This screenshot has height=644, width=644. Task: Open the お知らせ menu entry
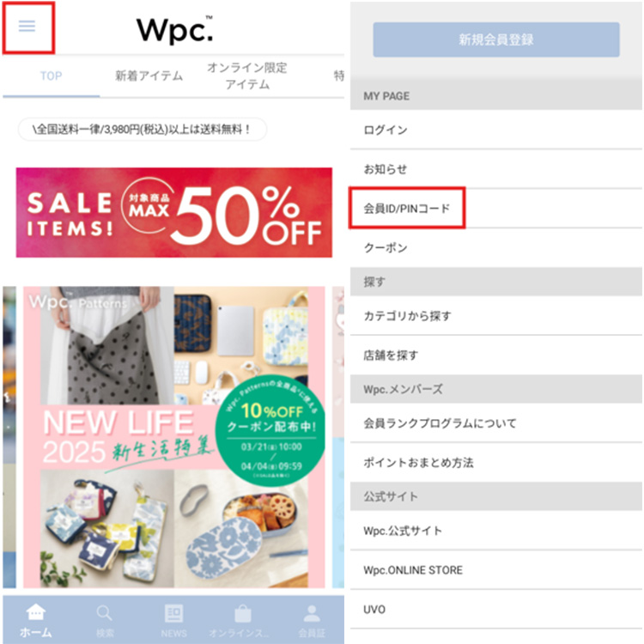[496, 169]
